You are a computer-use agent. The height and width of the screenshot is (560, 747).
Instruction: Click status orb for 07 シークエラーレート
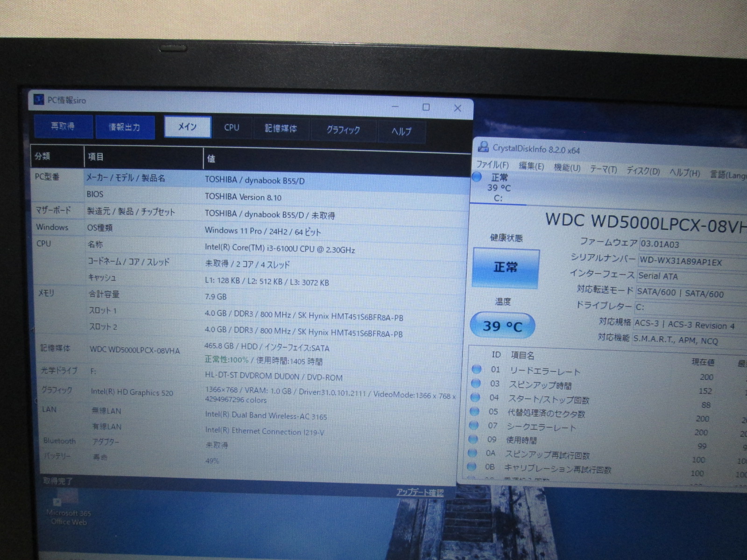[474, 425]
